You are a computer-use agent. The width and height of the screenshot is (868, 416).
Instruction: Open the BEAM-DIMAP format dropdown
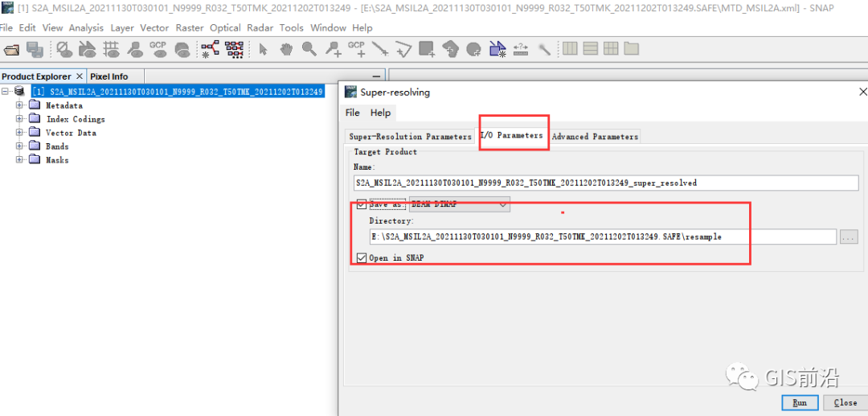[x=460, y=204]
